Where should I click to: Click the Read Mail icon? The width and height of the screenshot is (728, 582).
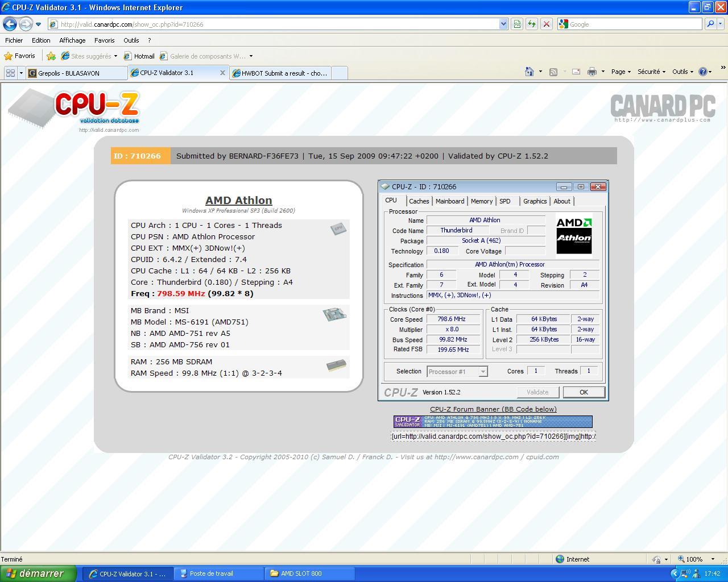click(576, 72)
